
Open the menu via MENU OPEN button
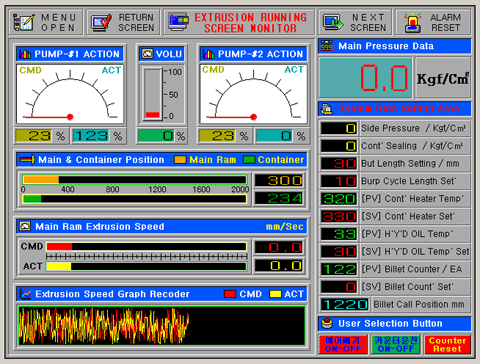pos(46,22)
